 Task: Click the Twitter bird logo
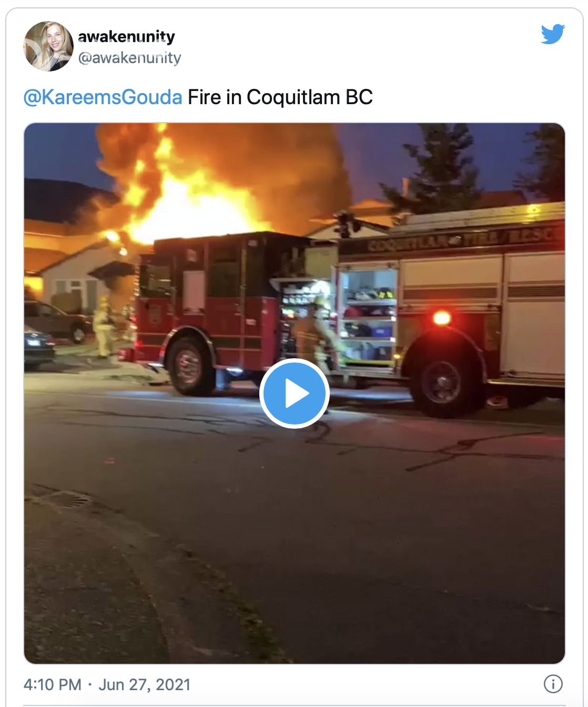click(553, 34)
